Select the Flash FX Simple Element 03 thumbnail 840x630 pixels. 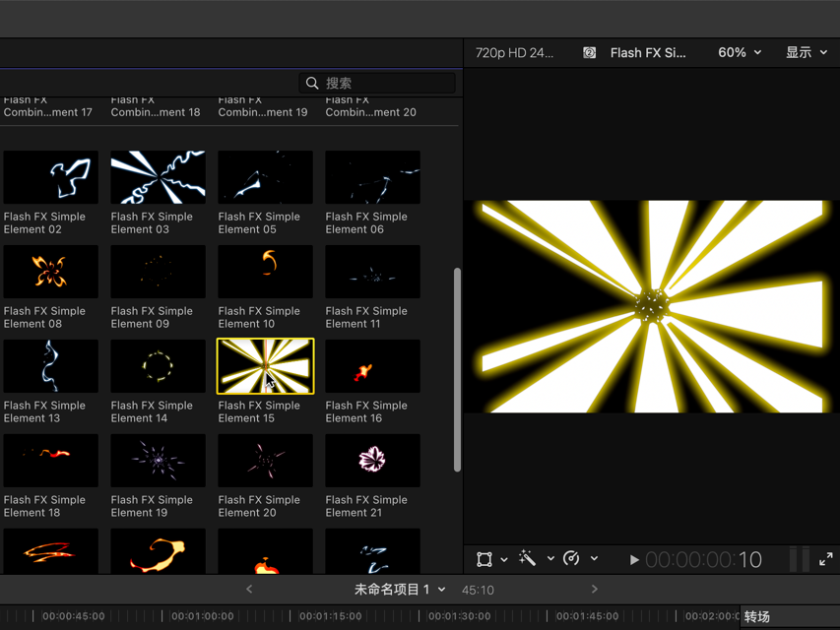pos(158,177)
